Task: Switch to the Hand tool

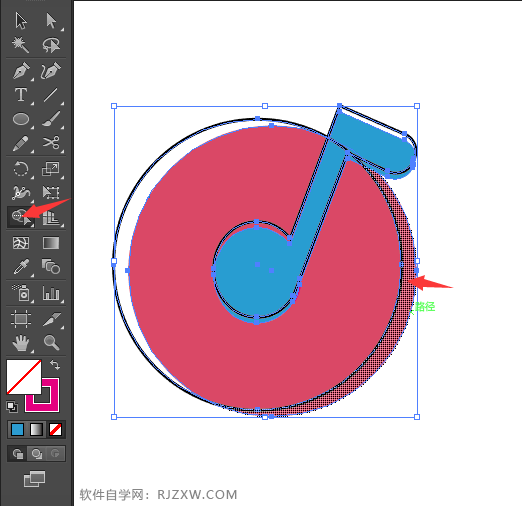Action: pos(21,343)
